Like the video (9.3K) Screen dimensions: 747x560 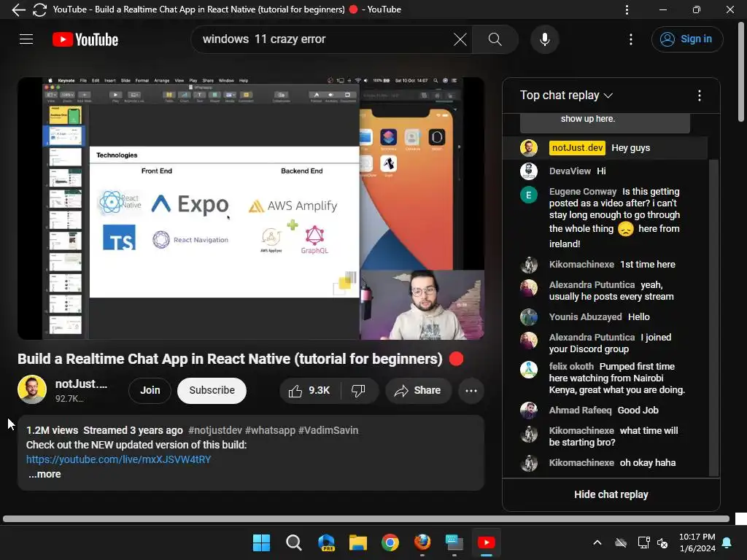pyautogui.click(x=309, y=391)
